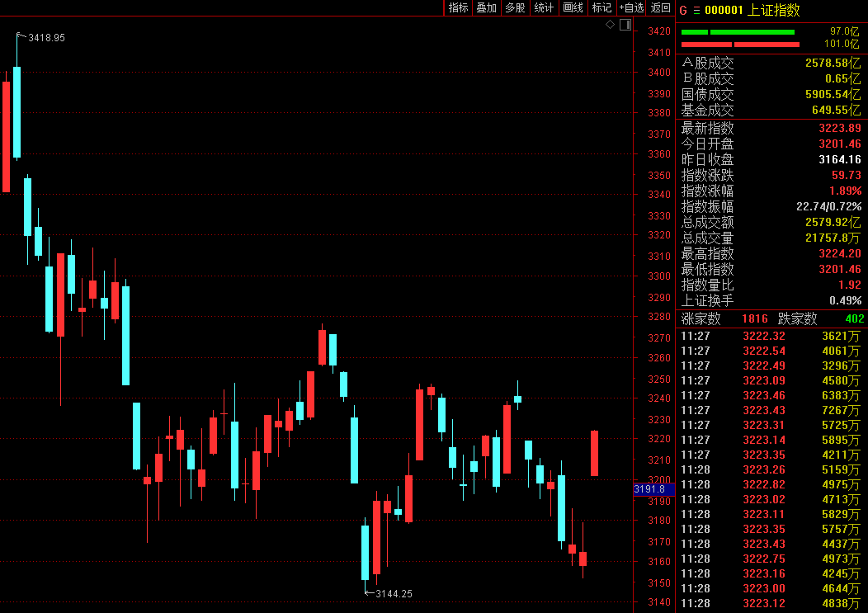
Task: Click the 最低指数 row
Action: point(771,269)
